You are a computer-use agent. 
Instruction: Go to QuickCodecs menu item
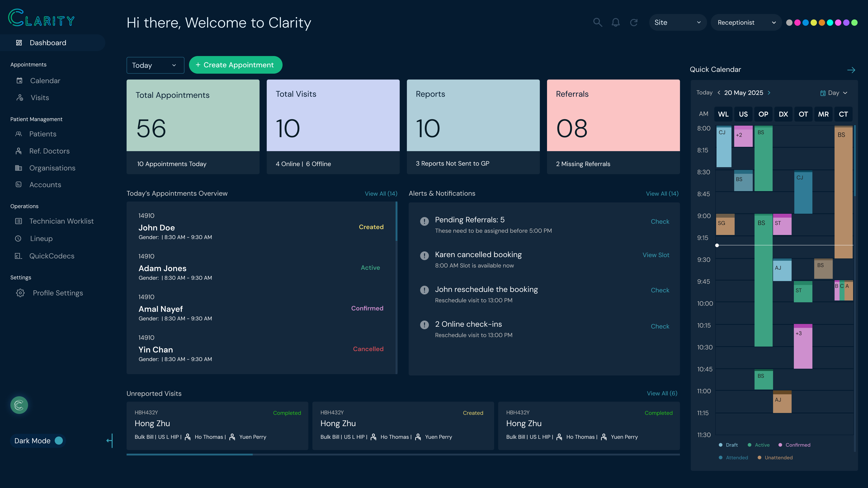(x=52, y=256)
